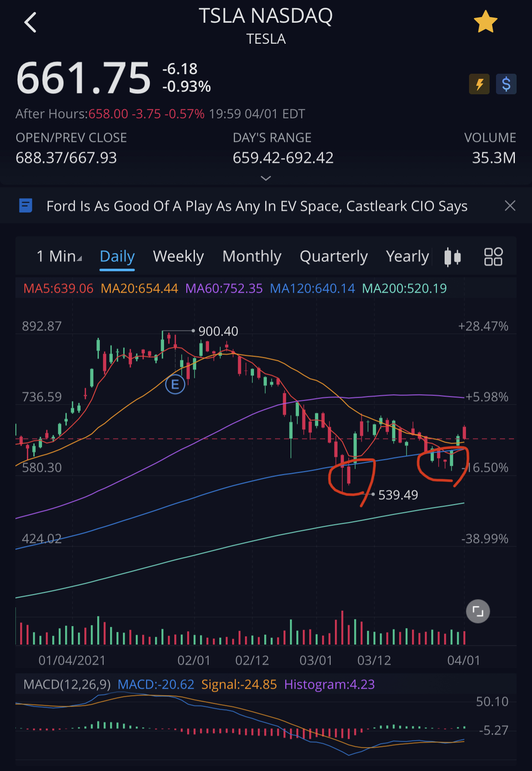The width and height of the screenshot is (532, 771).
Task: Tap the MACD(12,26,9) indicator label
Action: pyautogui.click(x=67, y=684)
